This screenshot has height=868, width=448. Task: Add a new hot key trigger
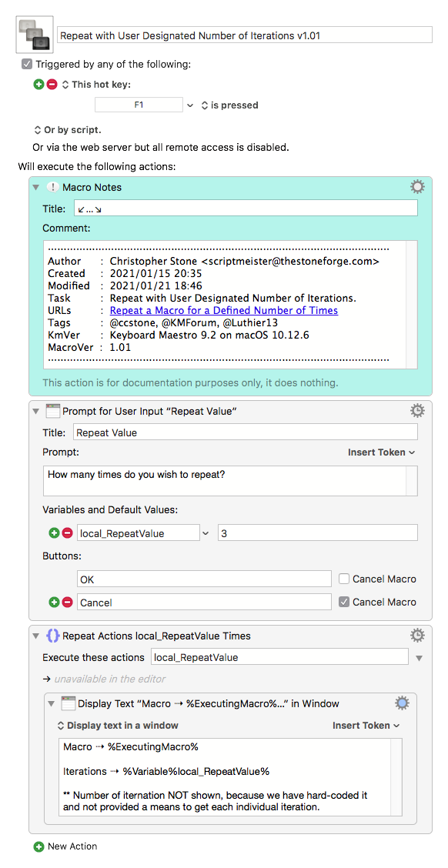coord(38,85)
